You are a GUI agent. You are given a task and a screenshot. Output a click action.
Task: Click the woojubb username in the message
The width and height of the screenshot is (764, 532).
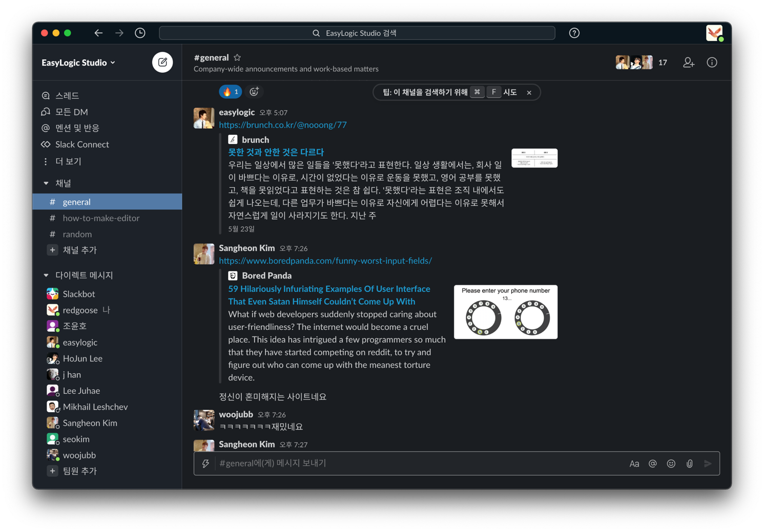[236, 414]
